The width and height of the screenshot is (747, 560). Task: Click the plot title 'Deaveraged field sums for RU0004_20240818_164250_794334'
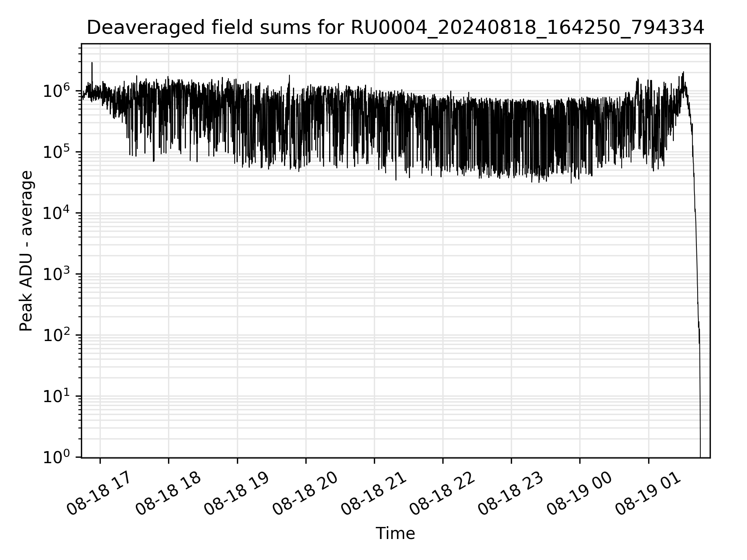[395, 28]
